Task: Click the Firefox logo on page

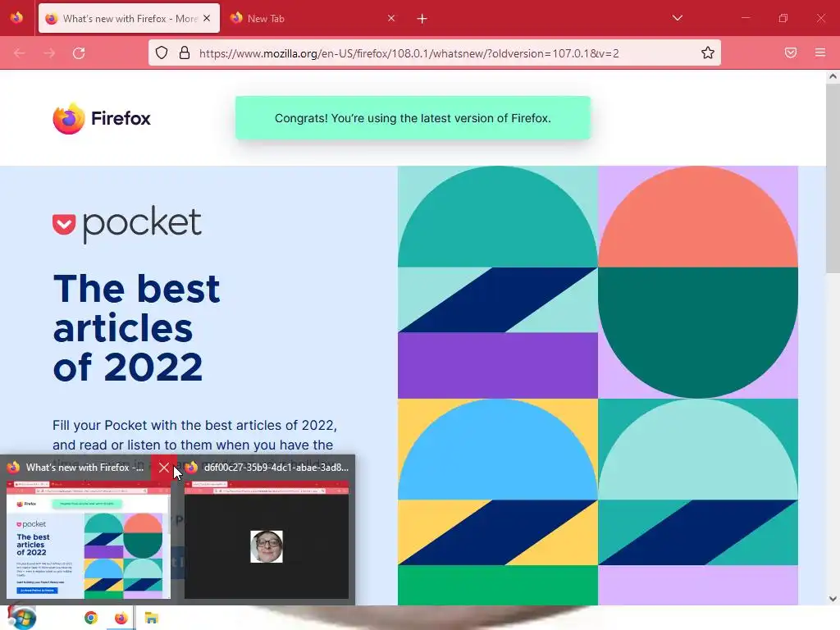Action: click(x=102, y=118)
